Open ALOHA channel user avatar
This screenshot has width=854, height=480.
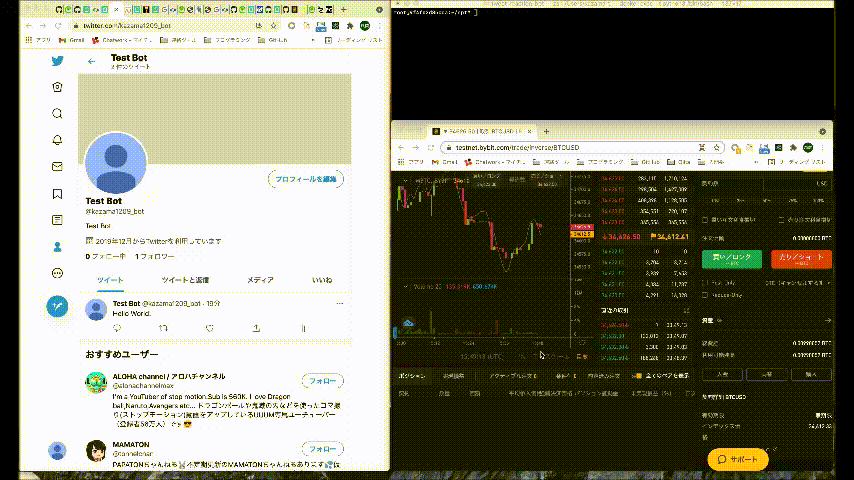click(96, 382)
